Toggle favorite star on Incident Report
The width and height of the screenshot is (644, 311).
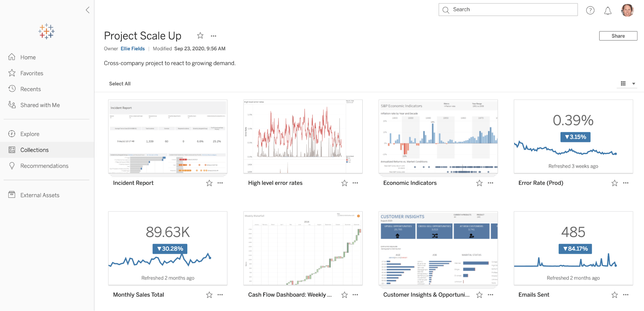pyautogui.click(x=209, y=183)
